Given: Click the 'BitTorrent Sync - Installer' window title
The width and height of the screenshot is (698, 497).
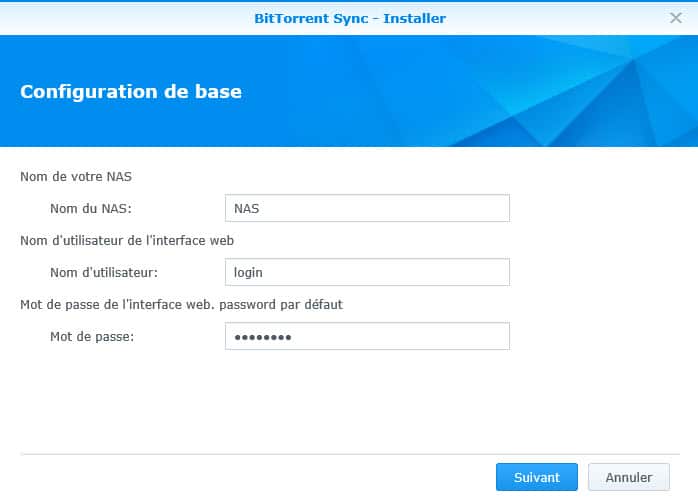Looking at the screenshot, I should click(350, 18).
